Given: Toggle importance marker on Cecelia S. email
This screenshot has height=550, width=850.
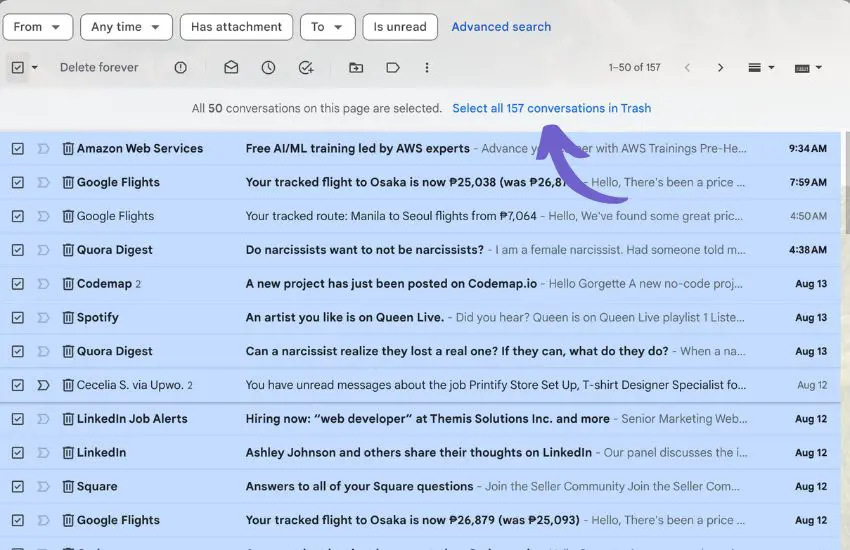Looking at the screenshot, I should click(x=43, y=385).
